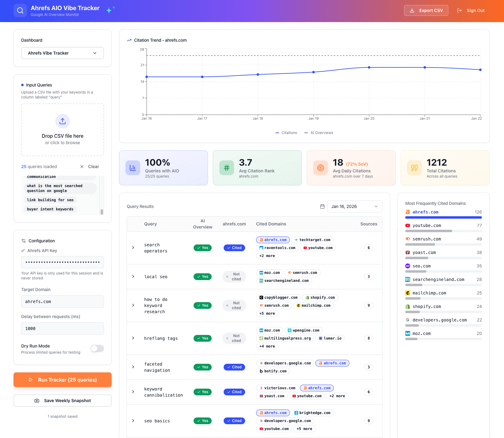Viewport: 504px width, 438px height.
Task: Open the Ahrefs Vibe Tracker dashboard dropdown
Action: [x=62, y=53]
